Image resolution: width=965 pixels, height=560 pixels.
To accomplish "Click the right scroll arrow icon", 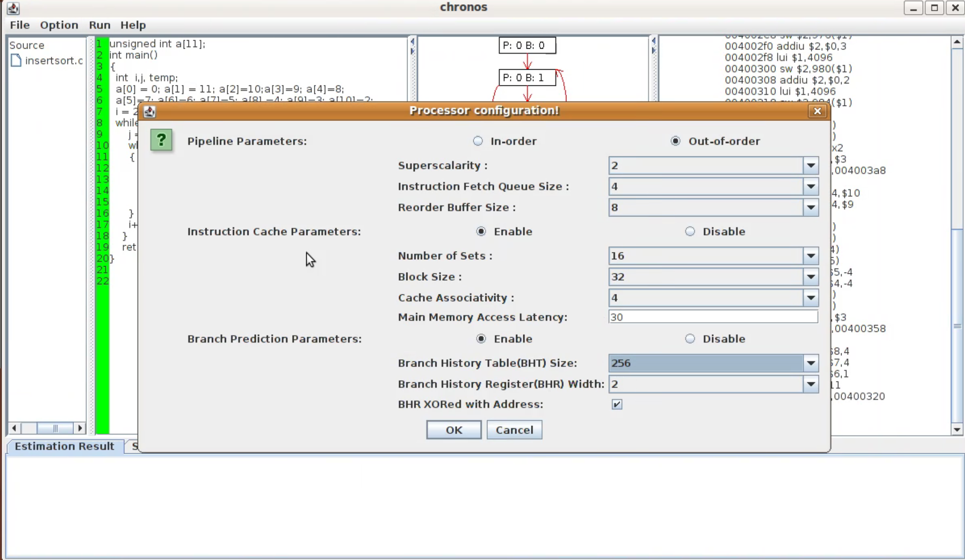I will pyautogui.click(x=80, y=427).
